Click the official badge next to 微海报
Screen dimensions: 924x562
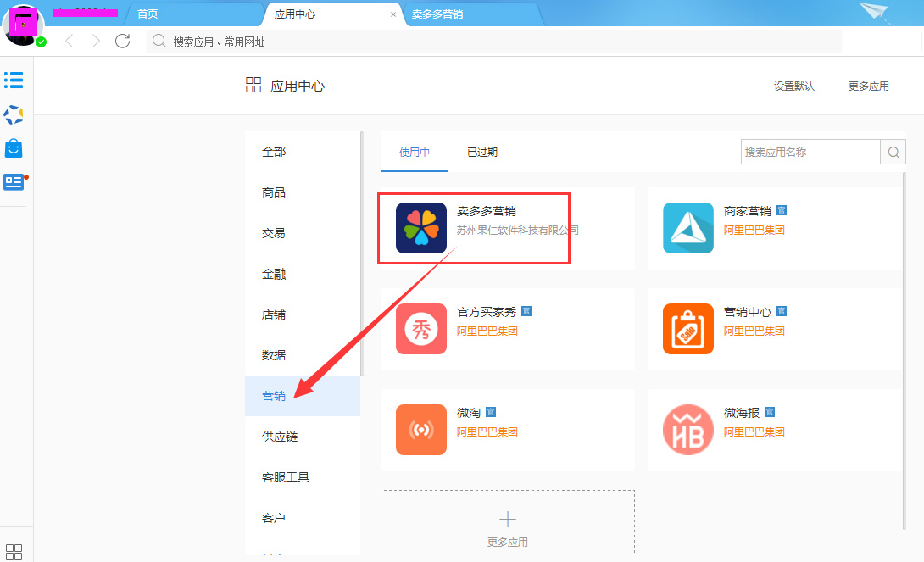click(769, 412)
